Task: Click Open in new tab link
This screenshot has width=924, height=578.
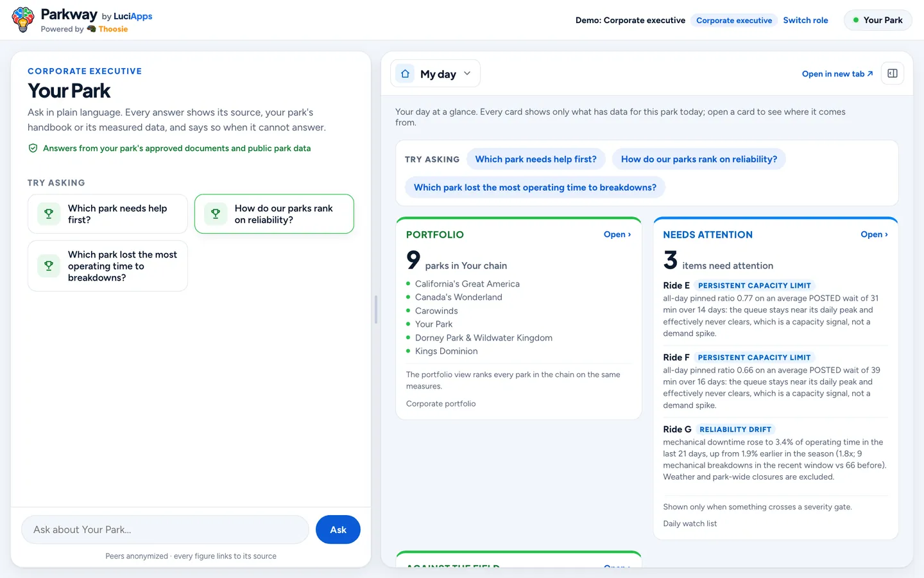Action: pyautogui.click(x=837, y=74)
